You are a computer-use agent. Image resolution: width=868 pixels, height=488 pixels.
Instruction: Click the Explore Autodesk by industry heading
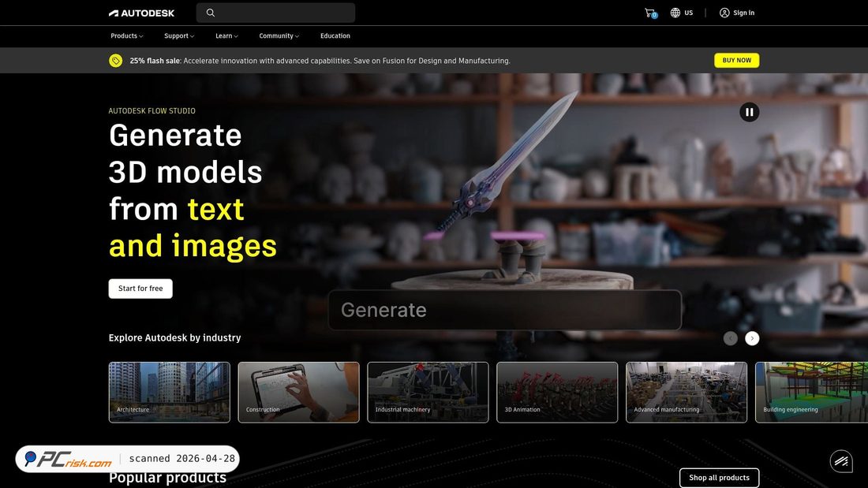[x=174, y=337]
